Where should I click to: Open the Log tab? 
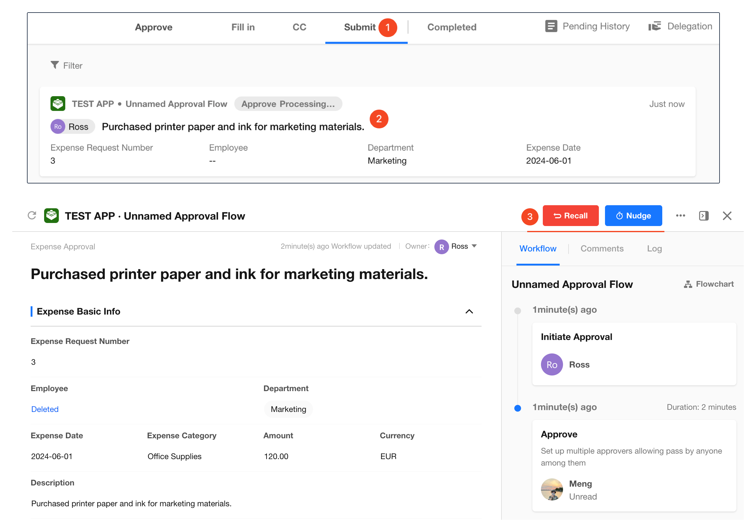pyautogui.click(x=654, y=249)
